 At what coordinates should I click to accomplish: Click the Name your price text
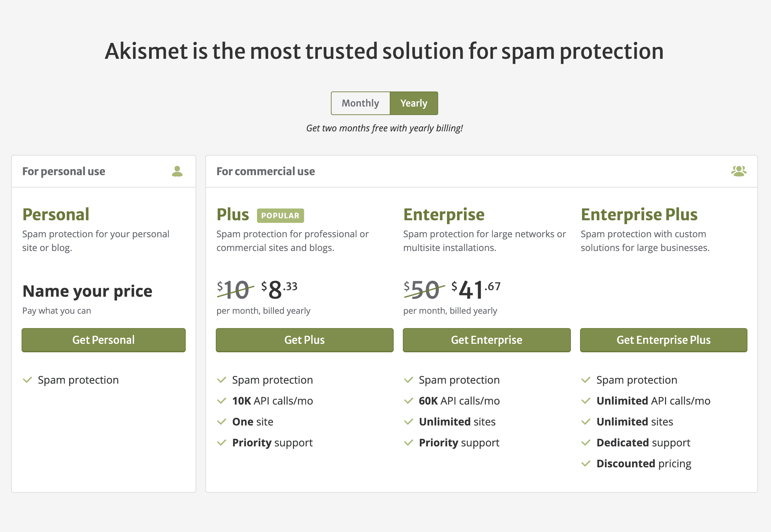[x=87, y=291]
